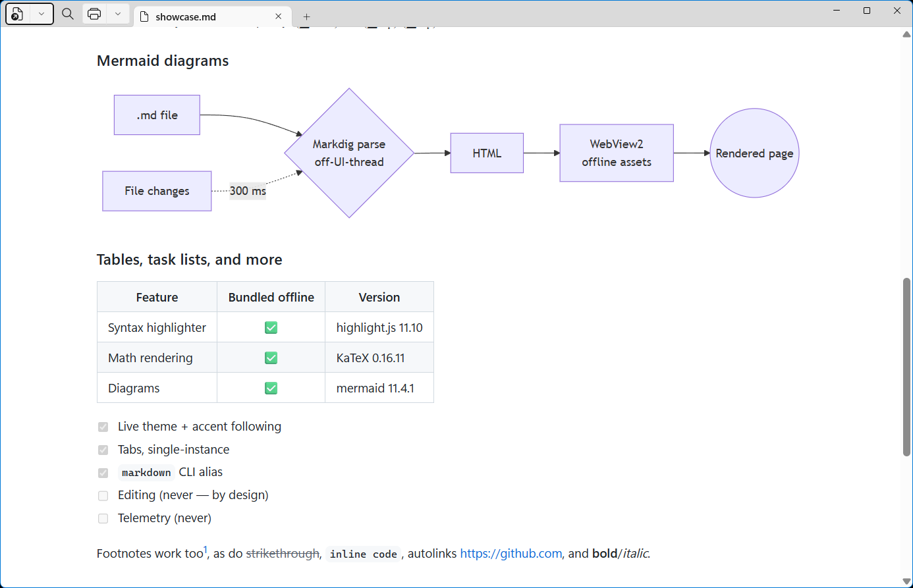Screen dimensions: 913x588
Task: Click the print icon
Action: pos(94,14)
